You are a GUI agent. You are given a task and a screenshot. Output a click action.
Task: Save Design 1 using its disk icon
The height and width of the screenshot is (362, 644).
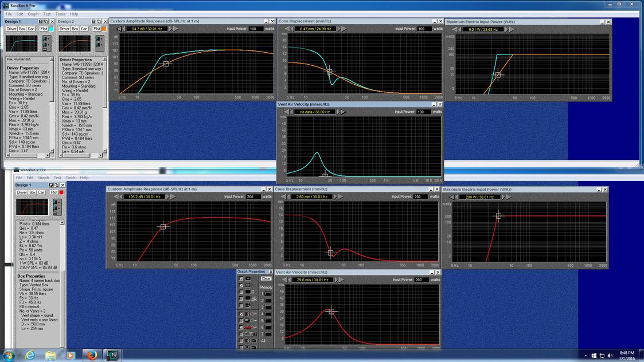point(40,21)
